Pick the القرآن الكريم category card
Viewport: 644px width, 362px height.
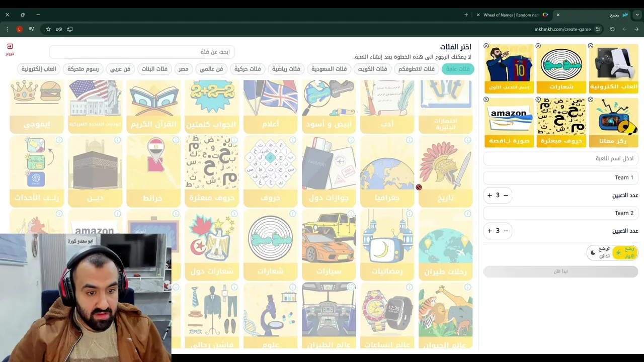(154, 106)
